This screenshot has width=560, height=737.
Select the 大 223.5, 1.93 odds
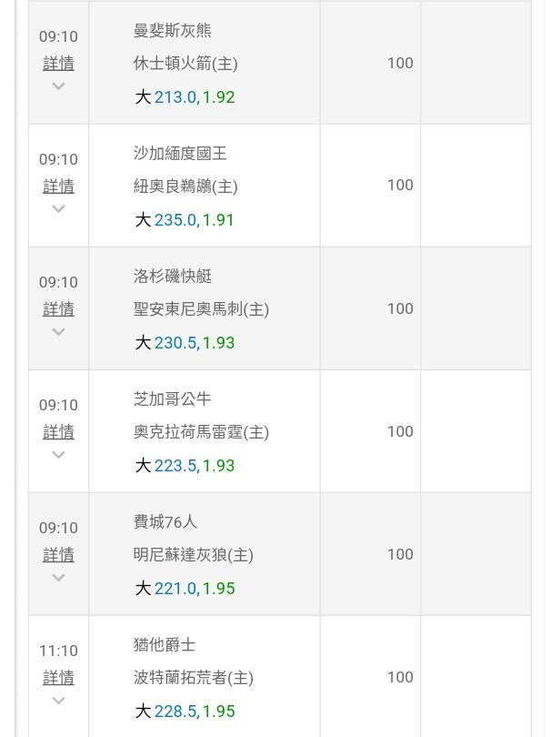(x=185, y=465)
